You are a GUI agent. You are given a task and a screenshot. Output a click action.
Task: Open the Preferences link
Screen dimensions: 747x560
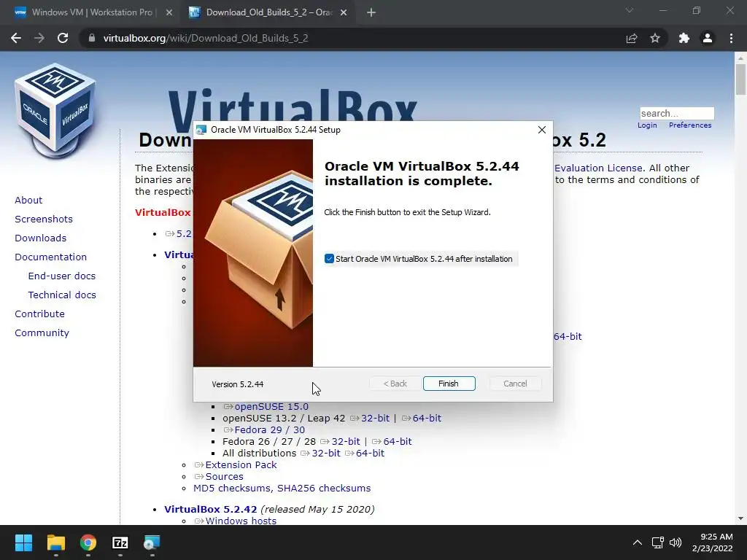tap(690, 125)
